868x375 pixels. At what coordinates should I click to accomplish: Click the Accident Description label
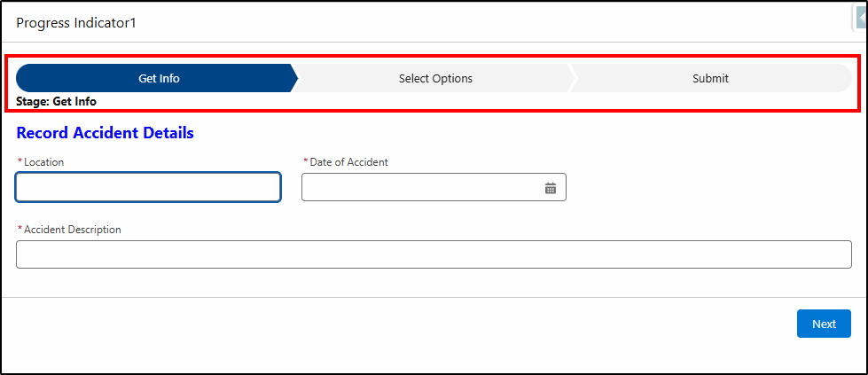click(x=73, y=230)
